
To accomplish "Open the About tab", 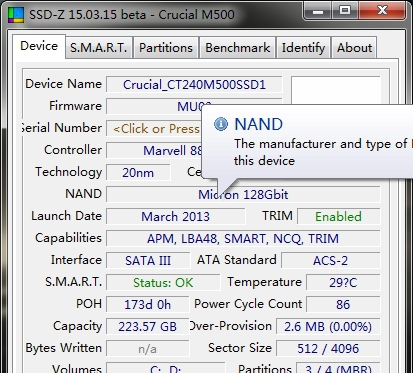I will pos(354,48).
